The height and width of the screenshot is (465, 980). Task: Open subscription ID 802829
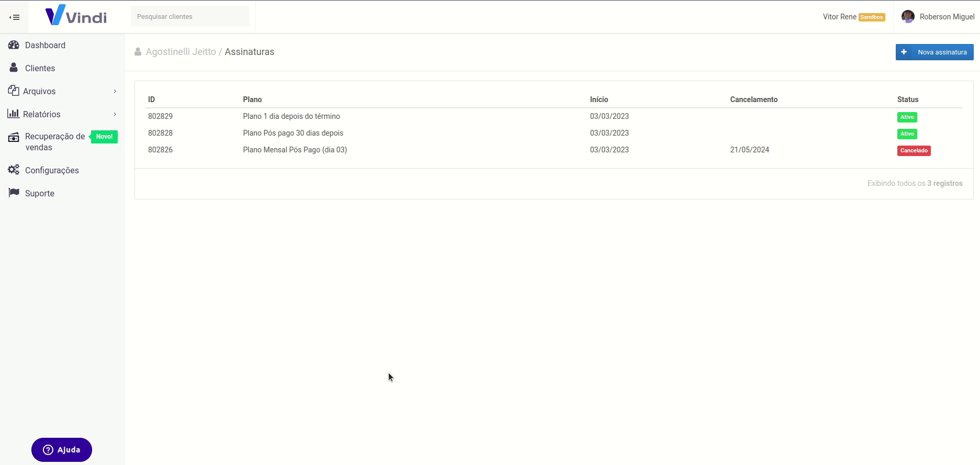pos(160,116)
